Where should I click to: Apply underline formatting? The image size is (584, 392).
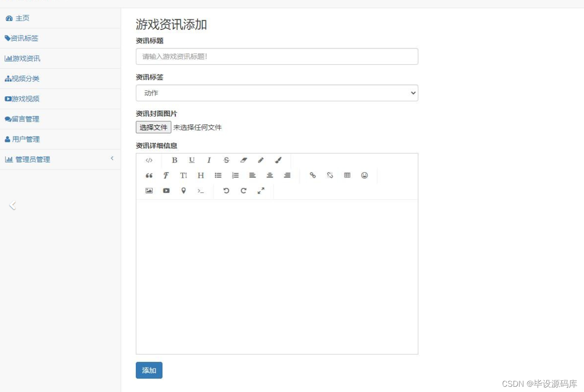192,160
